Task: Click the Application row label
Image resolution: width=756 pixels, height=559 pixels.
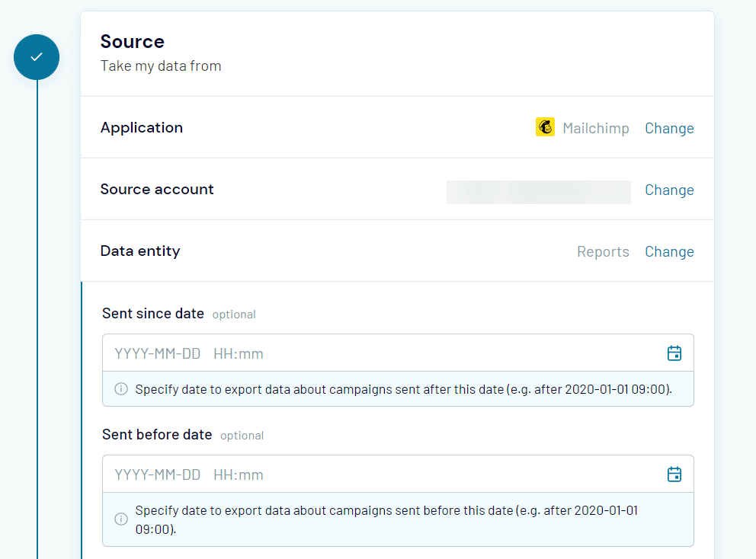Action: (x=142, y=128)
